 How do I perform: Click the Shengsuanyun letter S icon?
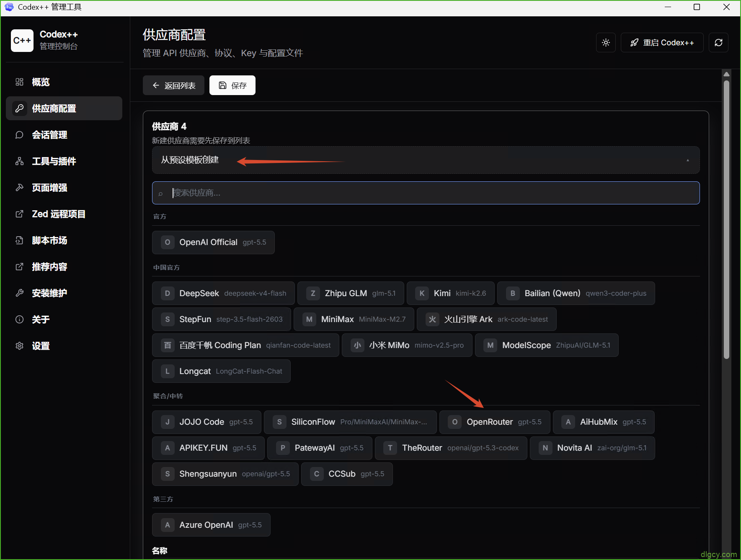[x=168, y=474]
